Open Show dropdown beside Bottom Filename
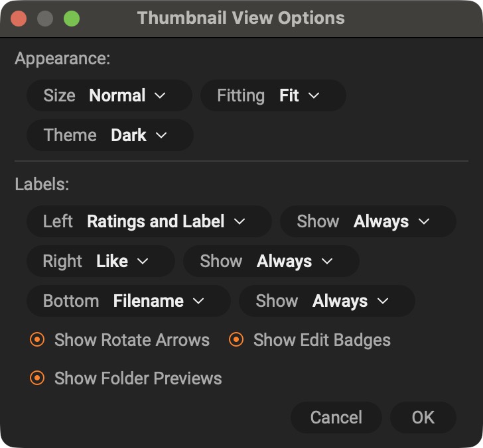 tap(326, 301)
